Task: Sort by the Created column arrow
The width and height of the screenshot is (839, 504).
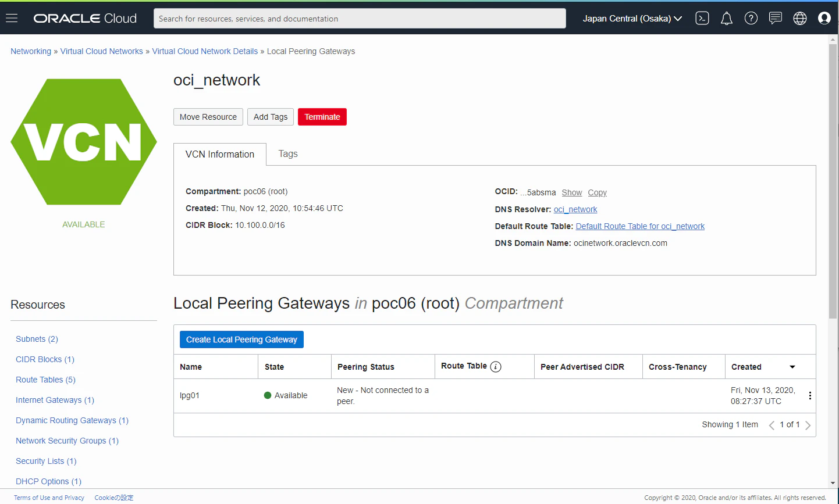Action: (x=792, y=367)
